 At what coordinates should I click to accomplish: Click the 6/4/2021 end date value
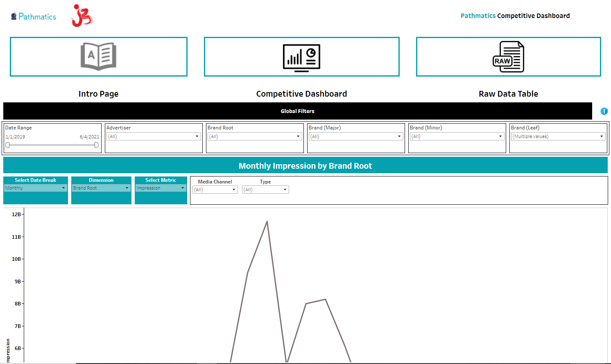(89, 137)
